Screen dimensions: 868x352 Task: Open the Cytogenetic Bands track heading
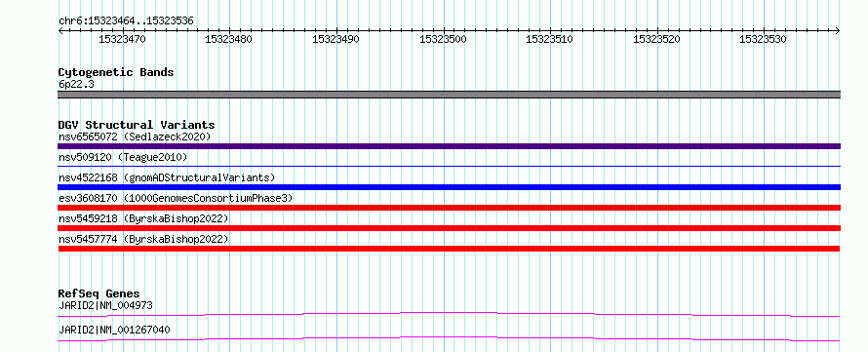[x=116, y=72]
